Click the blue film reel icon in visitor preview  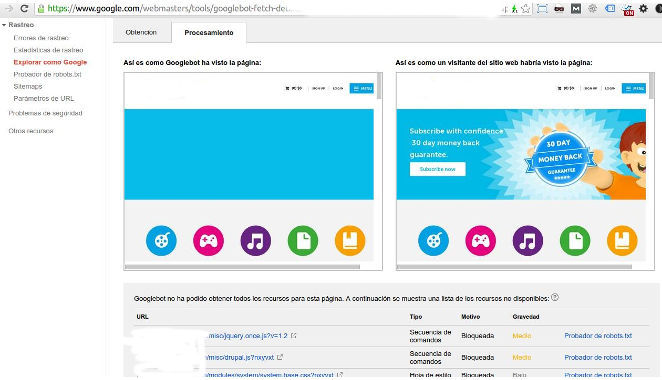(x=433, y=241)
